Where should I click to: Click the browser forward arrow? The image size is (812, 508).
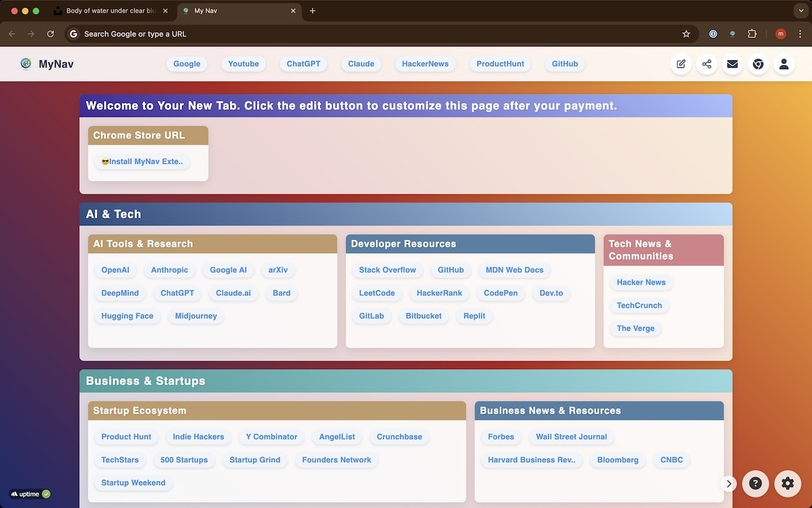[31, 34]
